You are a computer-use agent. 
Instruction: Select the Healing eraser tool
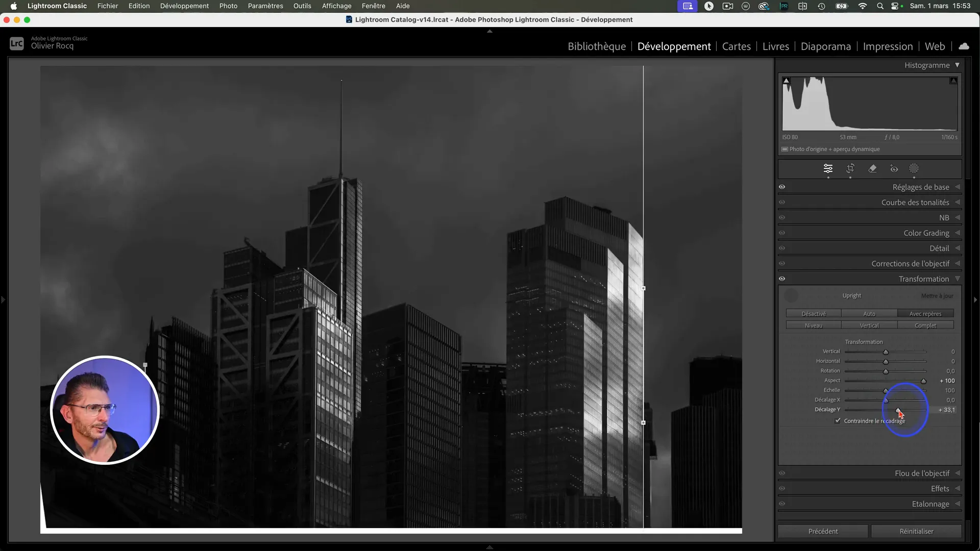[872, 168]
